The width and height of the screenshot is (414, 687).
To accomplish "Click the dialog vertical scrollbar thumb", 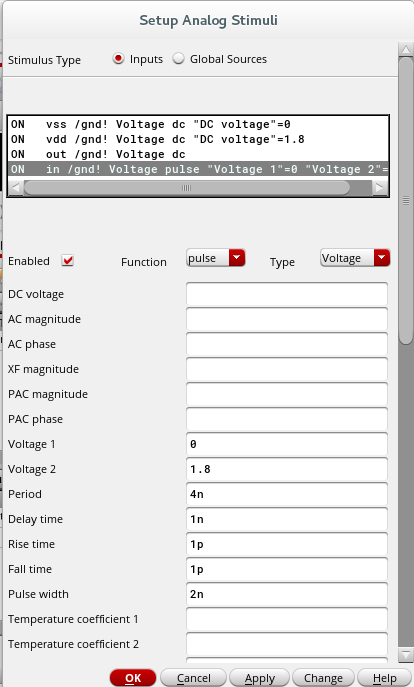I will pos(406,201).
